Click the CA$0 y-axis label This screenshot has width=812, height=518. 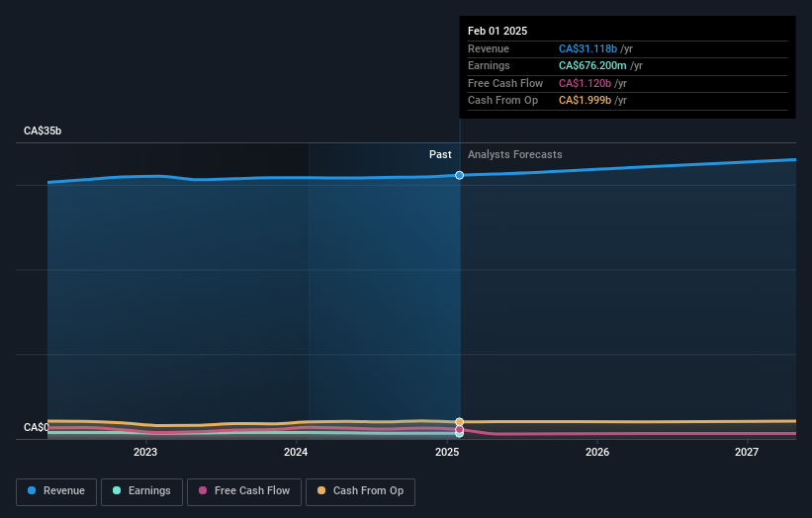coord(37,427)
